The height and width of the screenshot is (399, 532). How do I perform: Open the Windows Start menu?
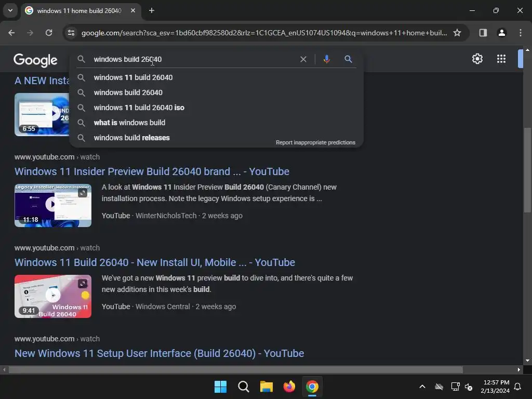coord(220,387)
